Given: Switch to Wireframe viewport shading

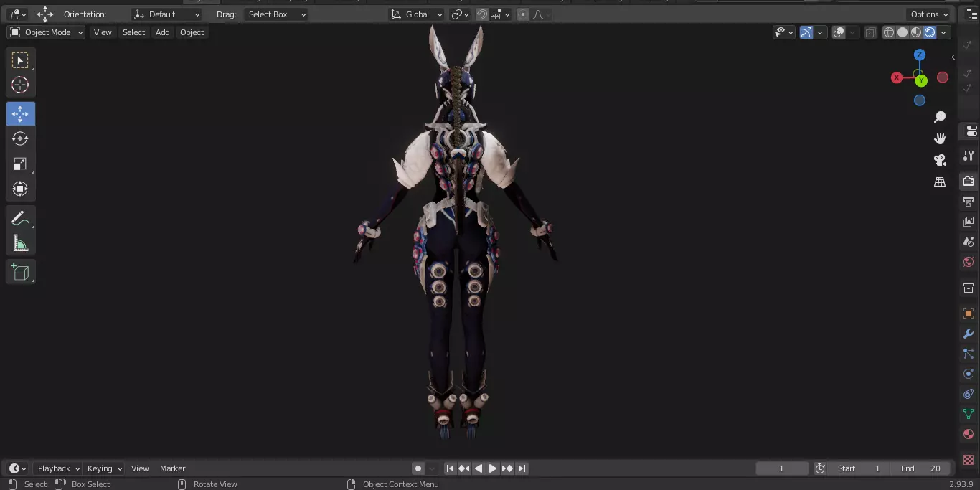Looking at the screenshot, I should pyautogui.click(x=889, y=32).
